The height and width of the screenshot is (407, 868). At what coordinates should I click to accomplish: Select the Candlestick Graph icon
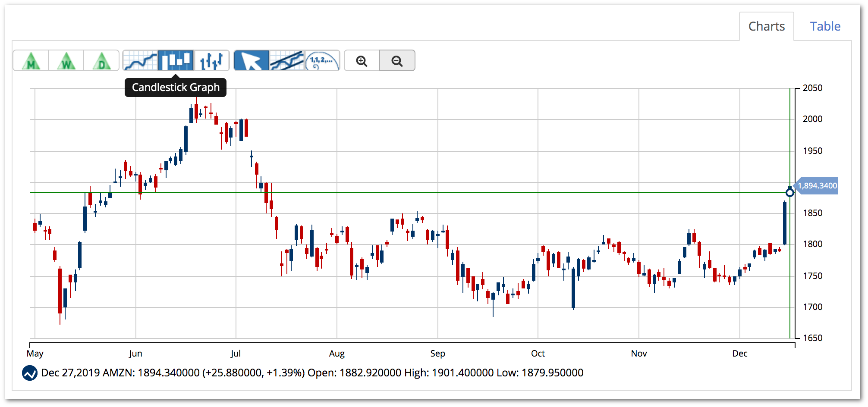[x=176, y=60]
